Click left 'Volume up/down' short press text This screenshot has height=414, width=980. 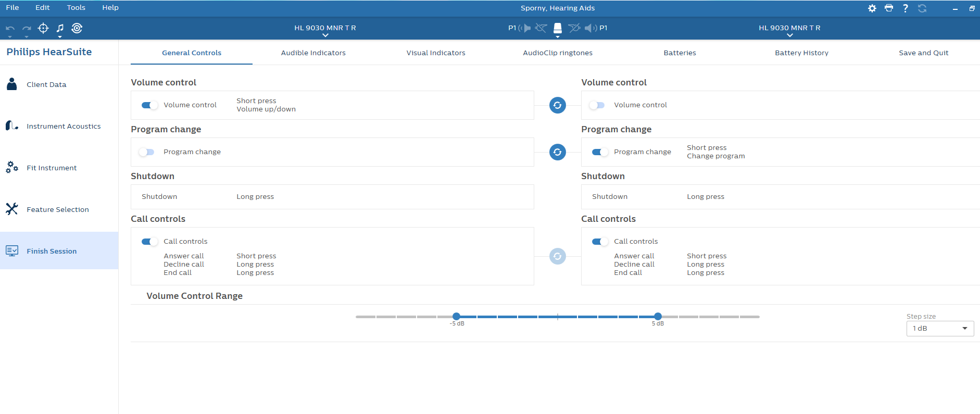pos(266,109)
